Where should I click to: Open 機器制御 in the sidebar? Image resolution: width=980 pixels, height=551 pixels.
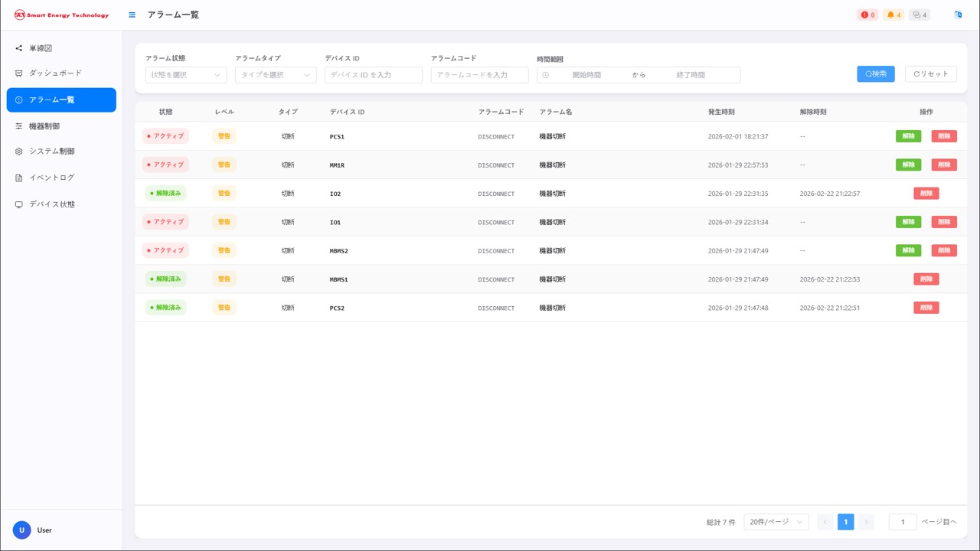click(x=44, y=126)
